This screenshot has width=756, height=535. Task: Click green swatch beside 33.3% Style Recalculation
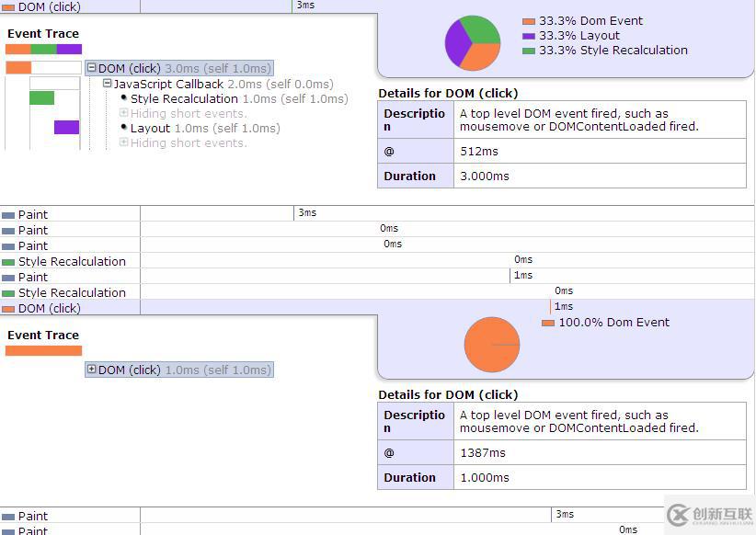coord(529,51)
